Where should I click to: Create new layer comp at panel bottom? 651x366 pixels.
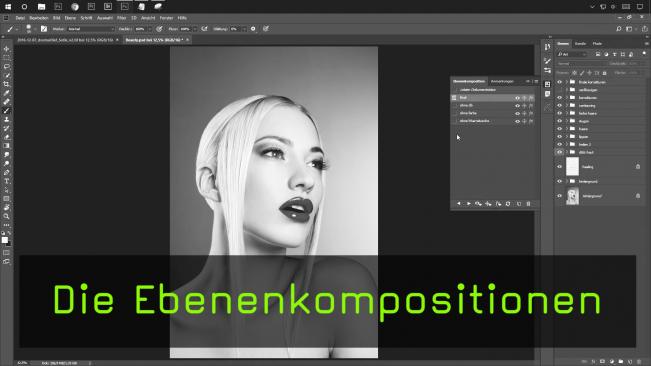point(519,204)
